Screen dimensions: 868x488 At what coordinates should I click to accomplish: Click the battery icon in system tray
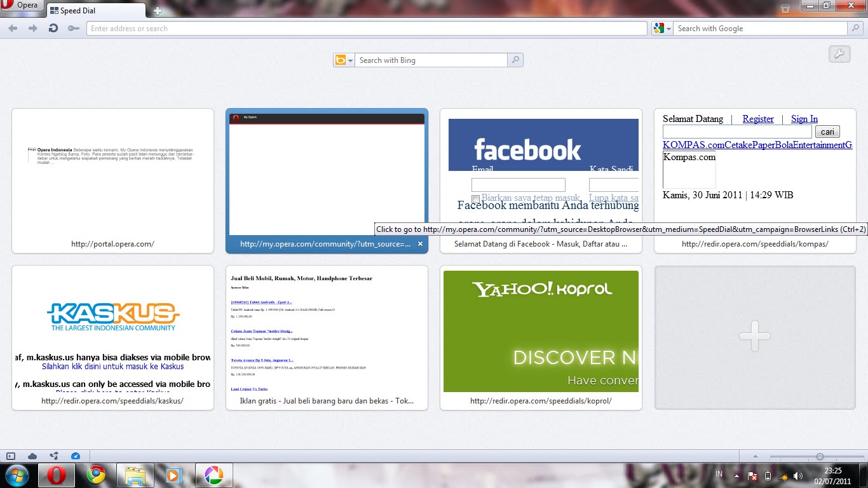(x=768, y=475)
